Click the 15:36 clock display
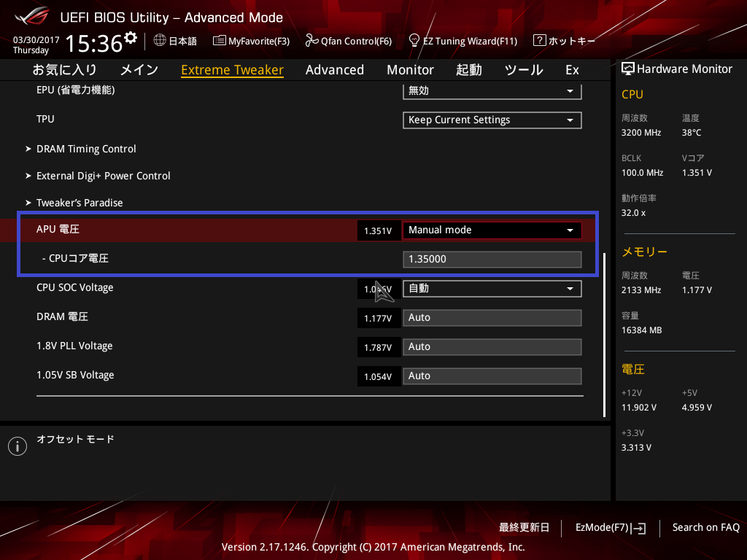The height and width of the screenshot is (560, 747). (94, 43)
